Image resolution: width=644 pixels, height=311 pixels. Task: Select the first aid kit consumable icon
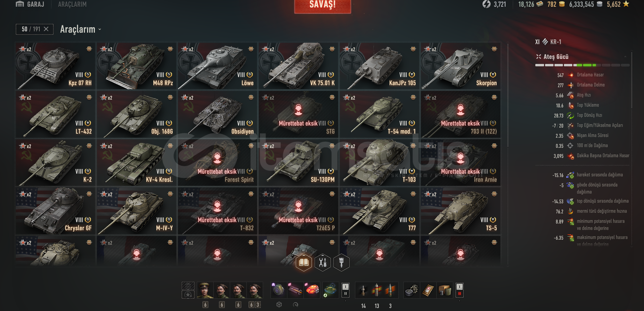click(428, 290)
